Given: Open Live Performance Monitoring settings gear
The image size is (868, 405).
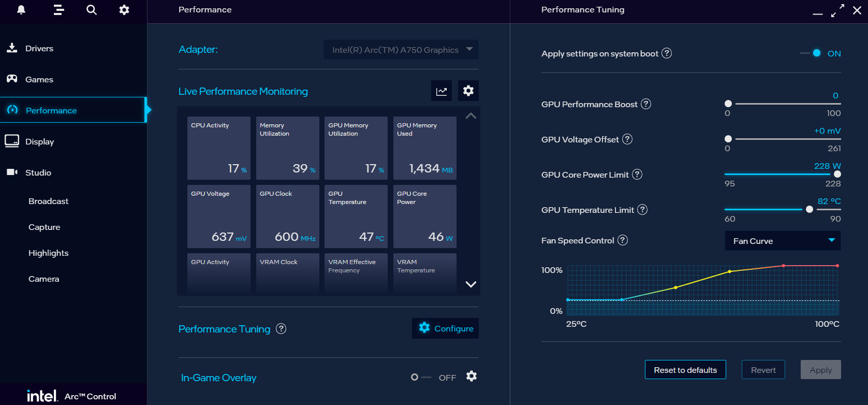Looking at the screenshot, I should tap(468, 91).
